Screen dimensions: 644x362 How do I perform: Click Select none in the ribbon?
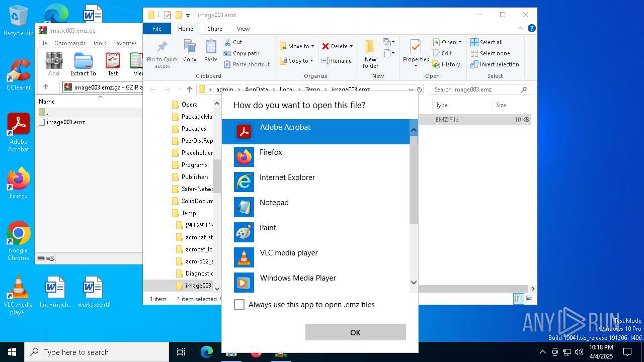[x=491, y=53]
